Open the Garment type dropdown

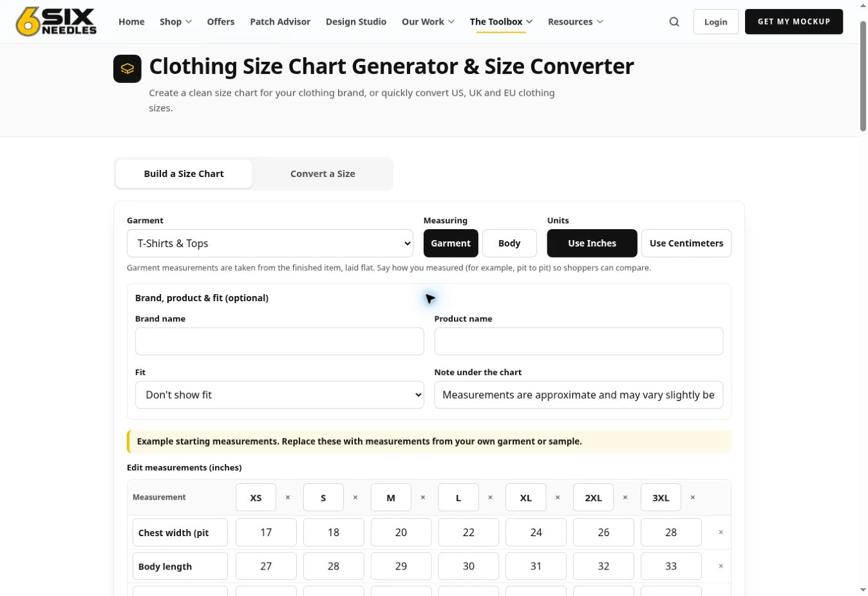270,243
